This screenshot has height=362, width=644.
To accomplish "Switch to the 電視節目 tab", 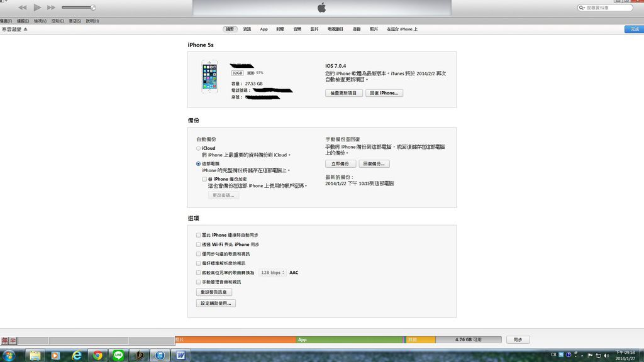I will coord(335,29).
